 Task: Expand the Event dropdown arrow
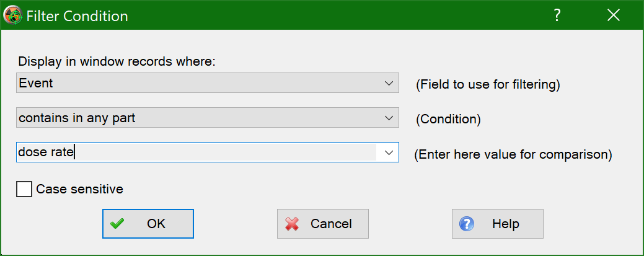pyautogui.click(x=389, y=83)
